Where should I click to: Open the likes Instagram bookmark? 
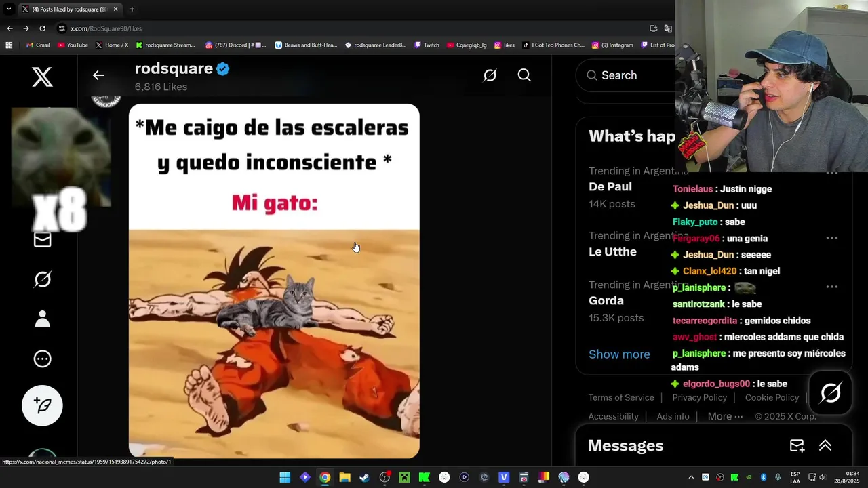point(505,45)
